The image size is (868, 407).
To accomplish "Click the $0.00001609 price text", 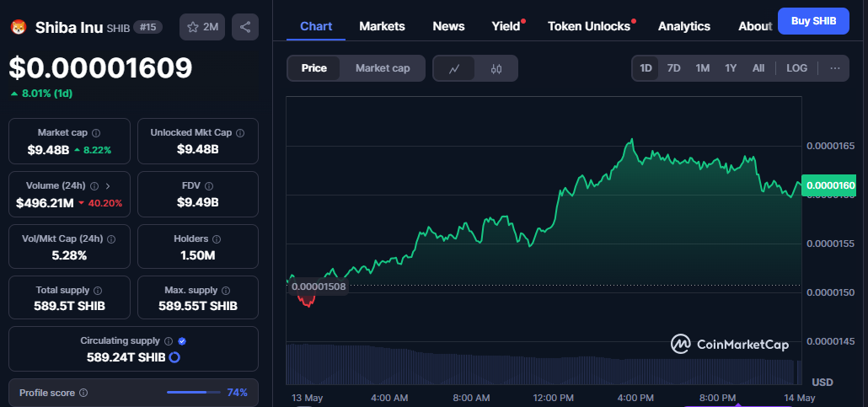I will (x=100, y=67).
